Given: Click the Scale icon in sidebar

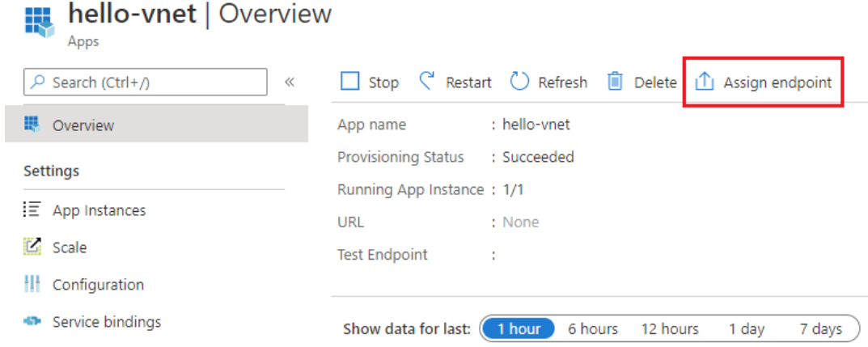Looking at the screenshot, I should (32, 247).
